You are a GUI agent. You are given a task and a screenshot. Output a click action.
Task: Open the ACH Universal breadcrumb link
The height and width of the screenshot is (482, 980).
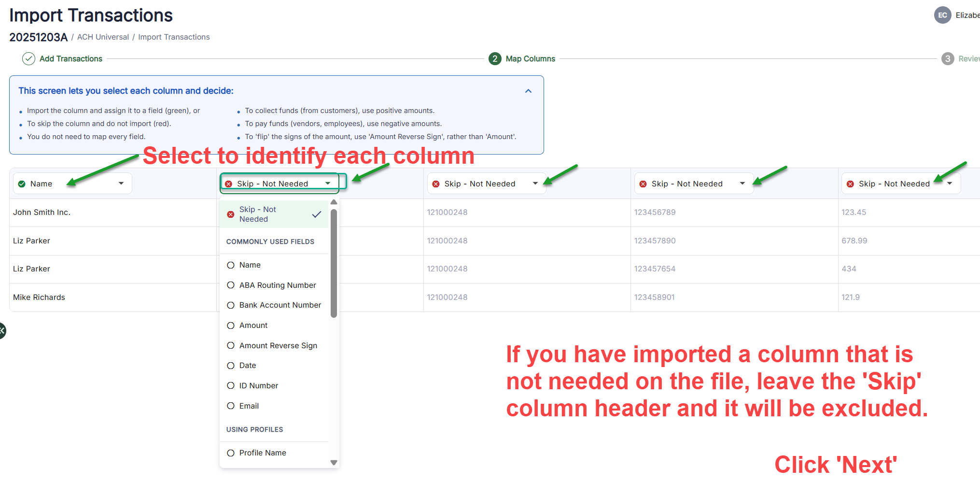(103, 37)
